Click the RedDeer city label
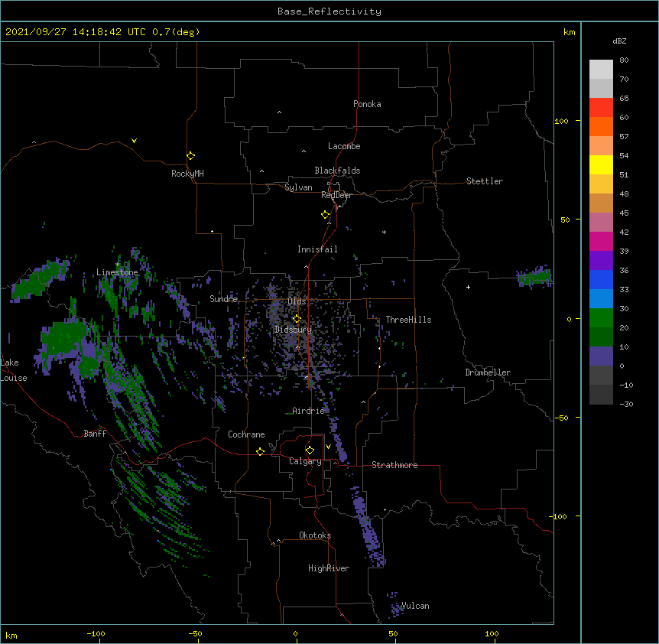This screenshot has height=644, width=659. (336, 195)
